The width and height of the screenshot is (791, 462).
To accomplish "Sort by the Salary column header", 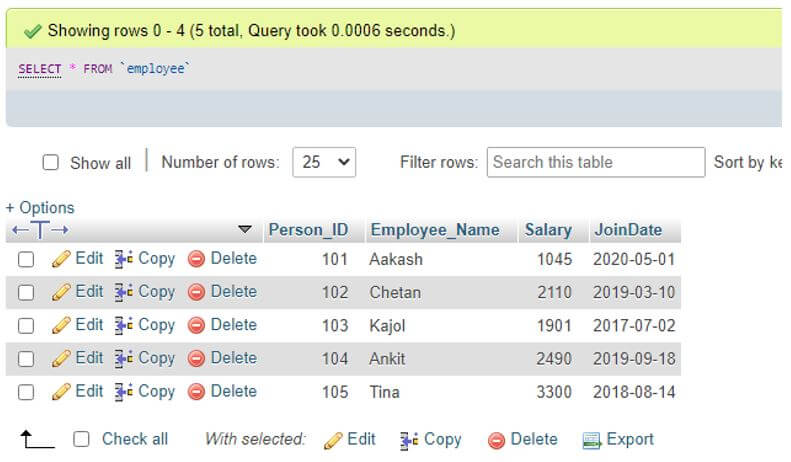I will 548,230.
